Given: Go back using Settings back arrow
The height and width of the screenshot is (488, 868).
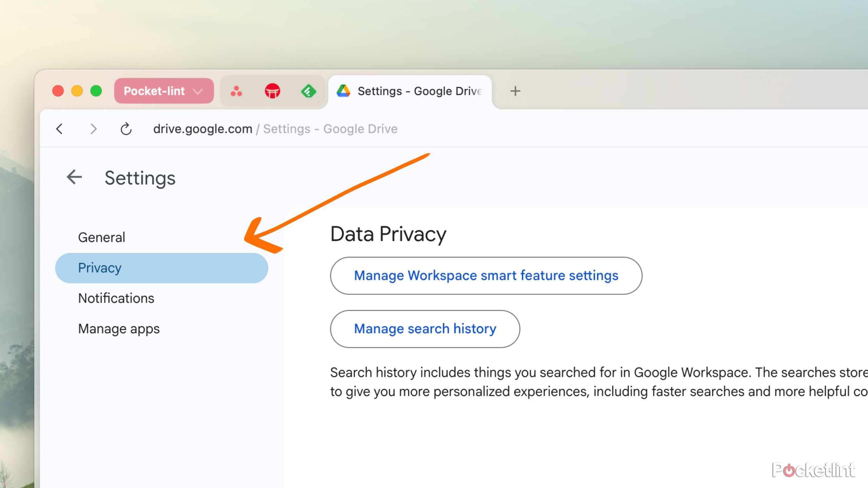Looking at the screenshot, I should click(74, 177).
